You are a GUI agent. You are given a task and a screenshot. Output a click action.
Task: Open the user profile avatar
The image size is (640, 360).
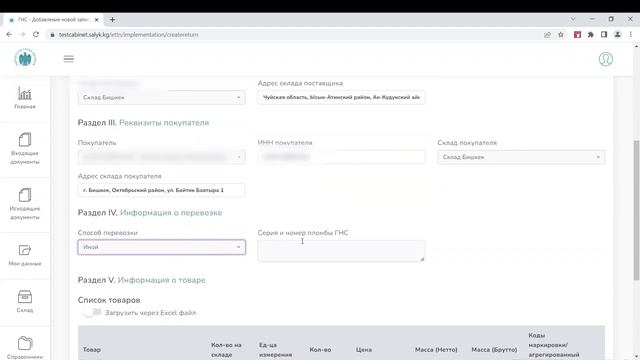[606, 59]
